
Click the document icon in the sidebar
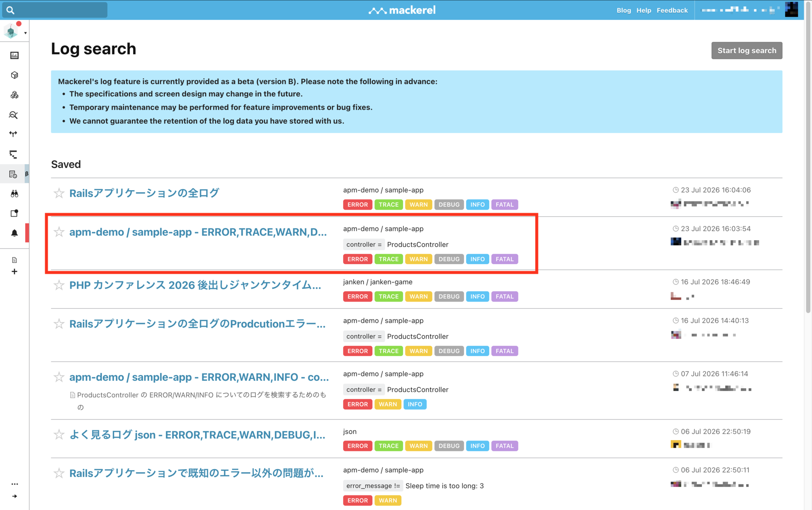[14, 260]
